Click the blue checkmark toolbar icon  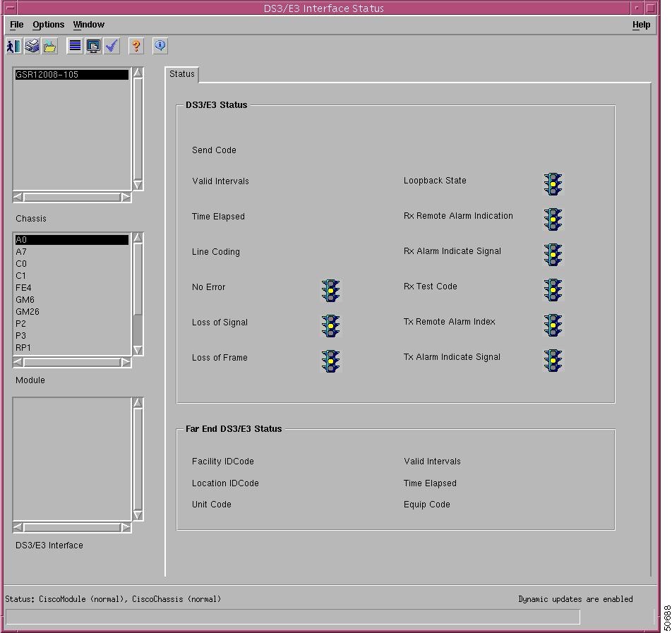coord(112,46)
